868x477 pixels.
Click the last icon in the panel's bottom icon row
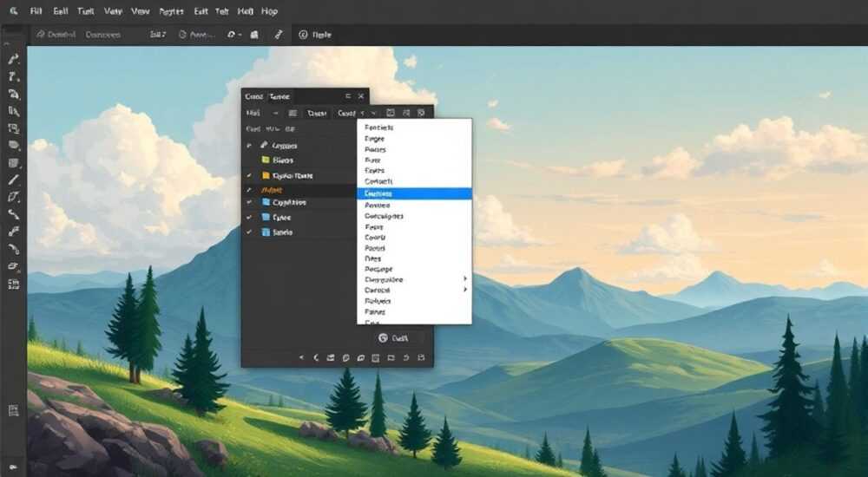coord(421,358)
